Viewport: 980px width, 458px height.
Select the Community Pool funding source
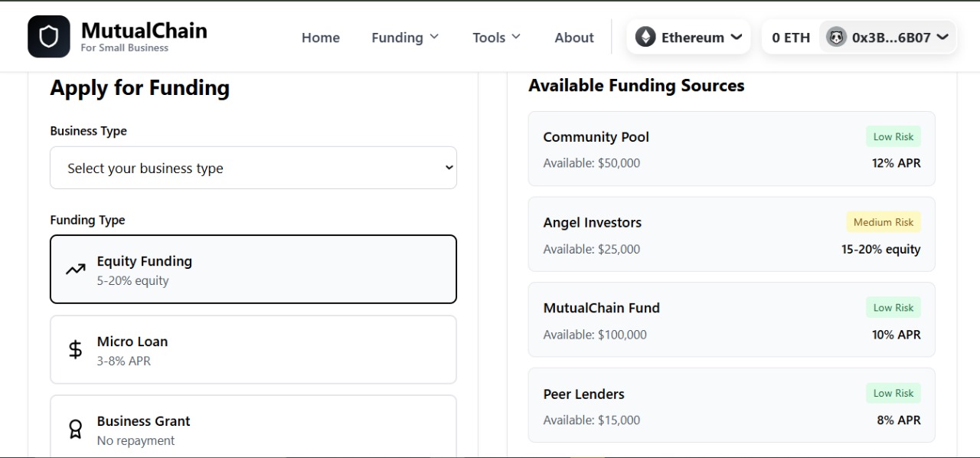click(731, 149)
